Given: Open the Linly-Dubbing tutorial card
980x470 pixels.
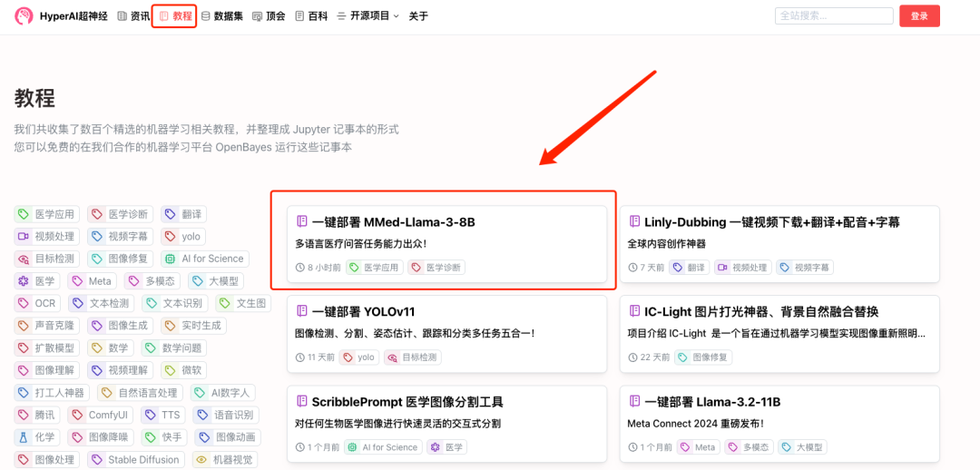Looking at the screenshot, I should 771,222.
